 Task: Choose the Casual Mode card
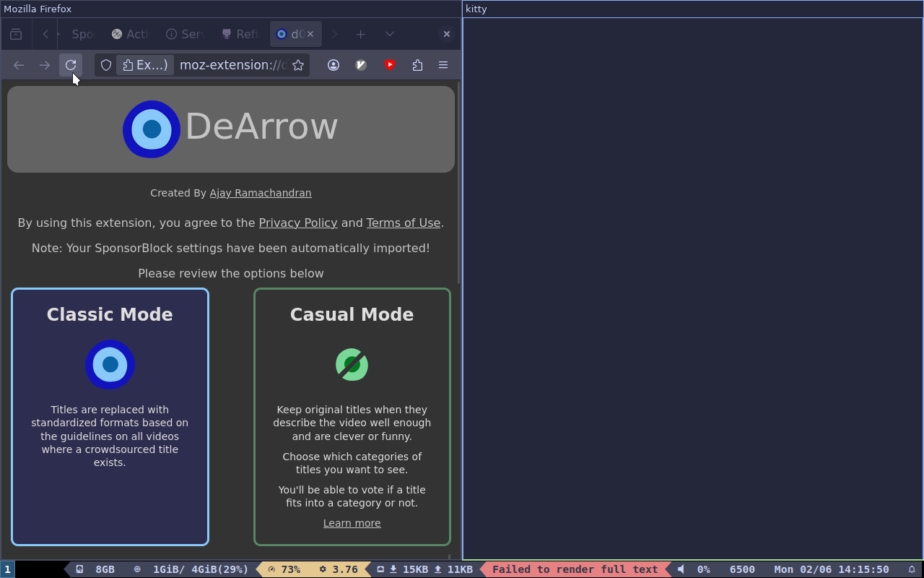pos(352,417)
